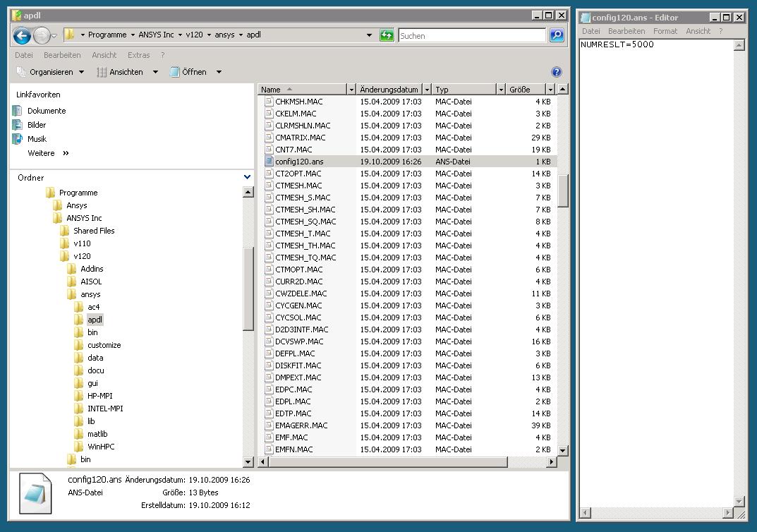Click the Editor vertical scroll down arrow
The width and height of the screenshot is (757, 532).
coord(739,502)
